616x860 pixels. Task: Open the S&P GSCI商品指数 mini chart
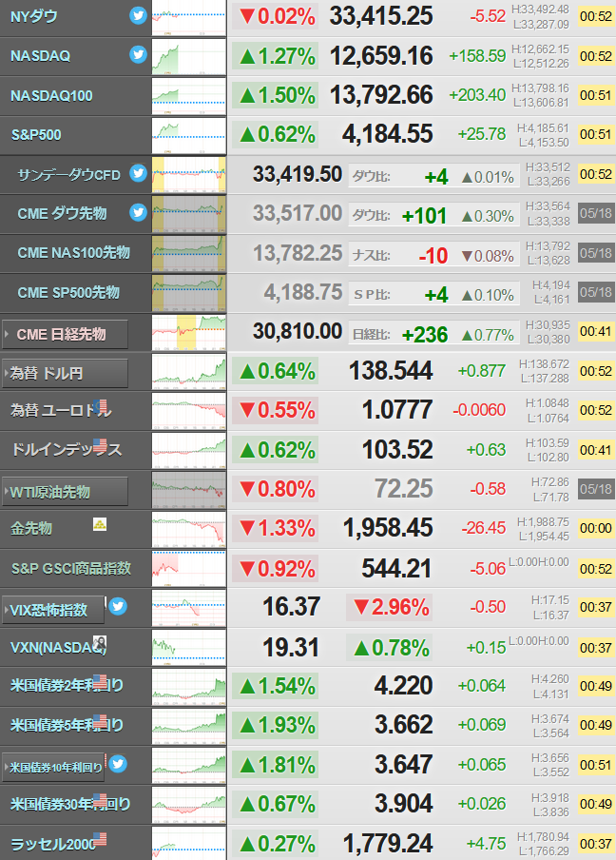[x=188, y=569]
